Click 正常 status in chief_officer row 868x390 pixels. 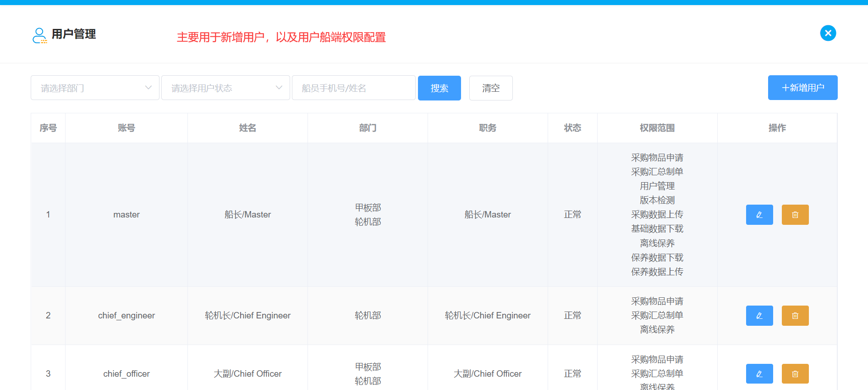pyautogui.click(x=572, y=374)
